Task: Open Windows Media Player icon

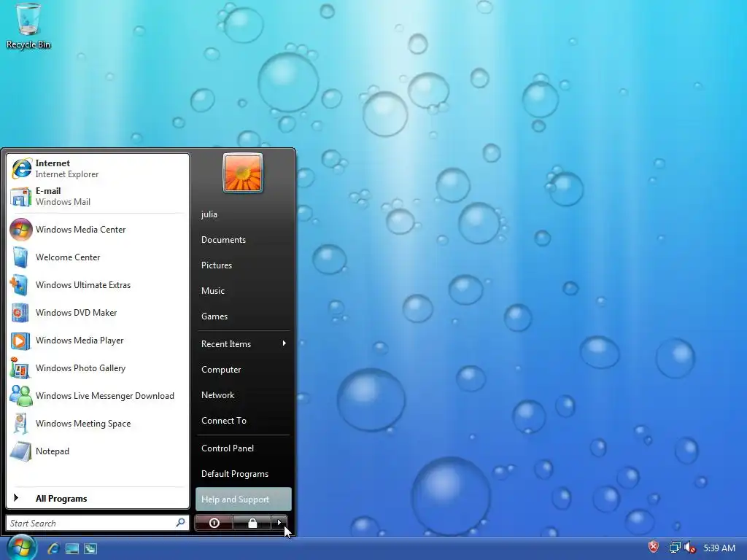Action: click(20, 341)
